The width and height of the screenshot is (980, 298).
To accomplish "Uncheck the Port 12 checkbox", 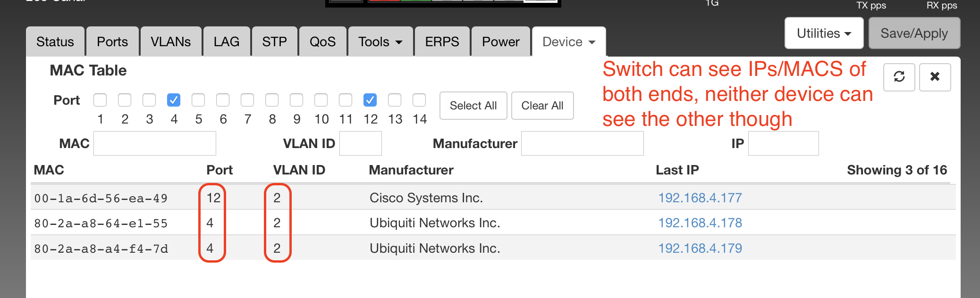I will [x=370, y=100].
